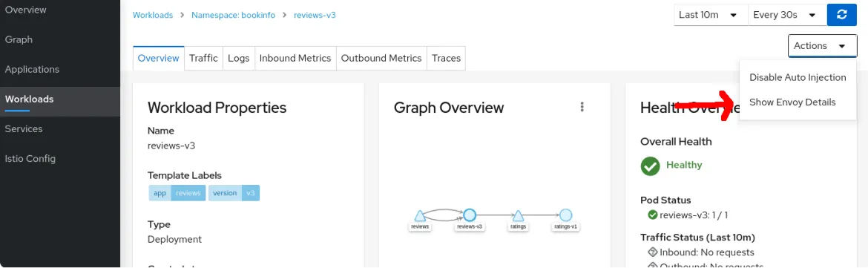Screen dimensions: 868x268
Task: Click the reviews triangle node in graph
Action: 420,216
